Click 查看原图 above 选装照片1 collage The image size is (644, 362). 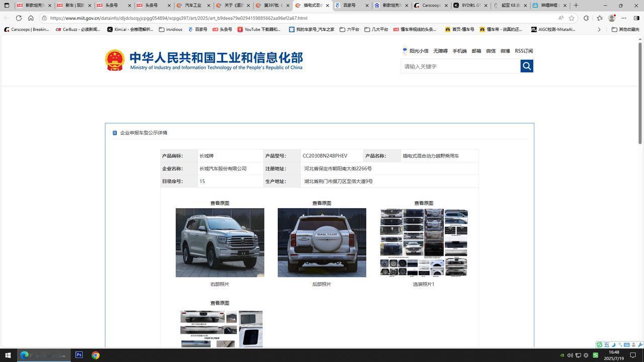[x=424, y=203]
